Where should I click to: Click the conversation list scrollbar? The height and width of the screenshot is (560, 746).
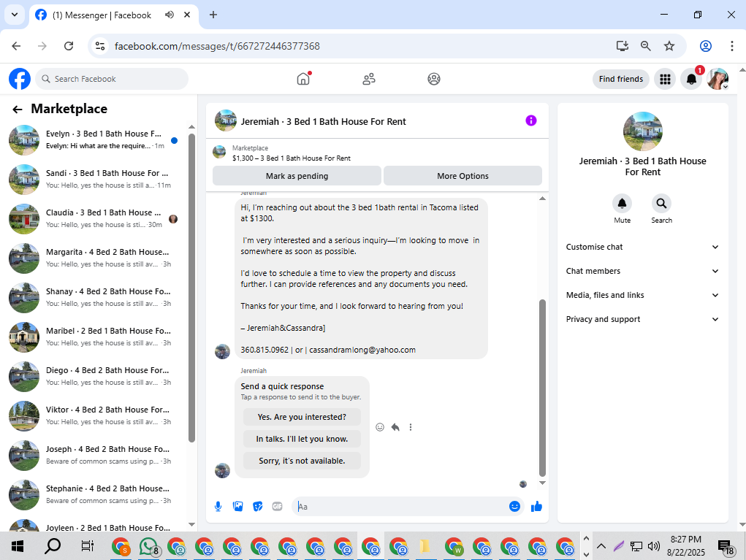[191, 288]
